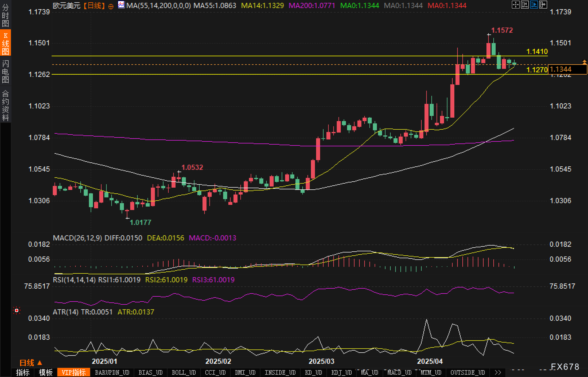
Task: Click the orange price alert arrow on right axis
Action: (x=584, y=62)
